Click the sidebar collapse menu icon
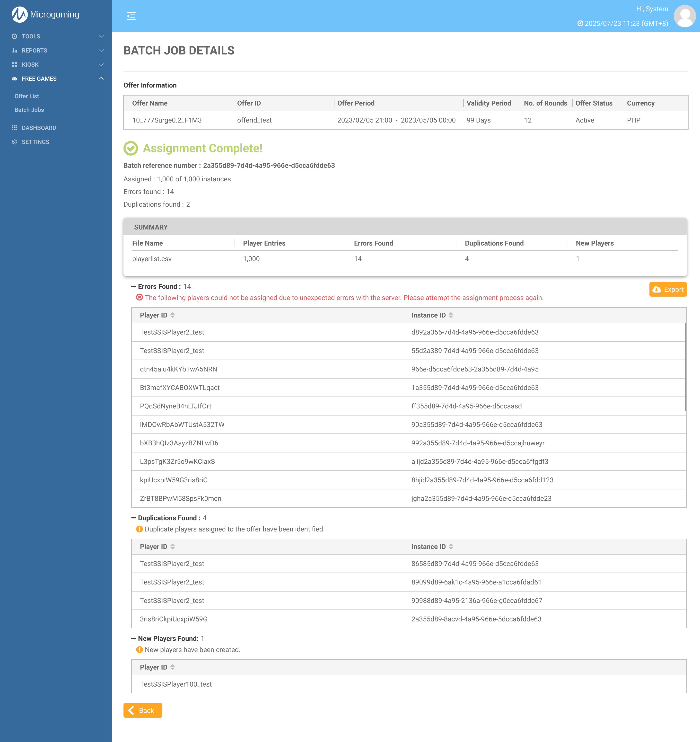 tap(131, 16)
